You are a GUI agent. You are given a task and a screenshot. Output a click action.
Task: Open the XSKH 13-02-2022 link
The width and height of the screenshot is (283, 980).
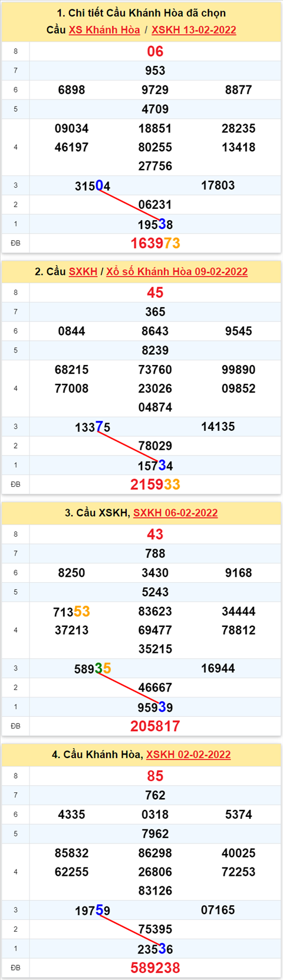click(194, 30)
